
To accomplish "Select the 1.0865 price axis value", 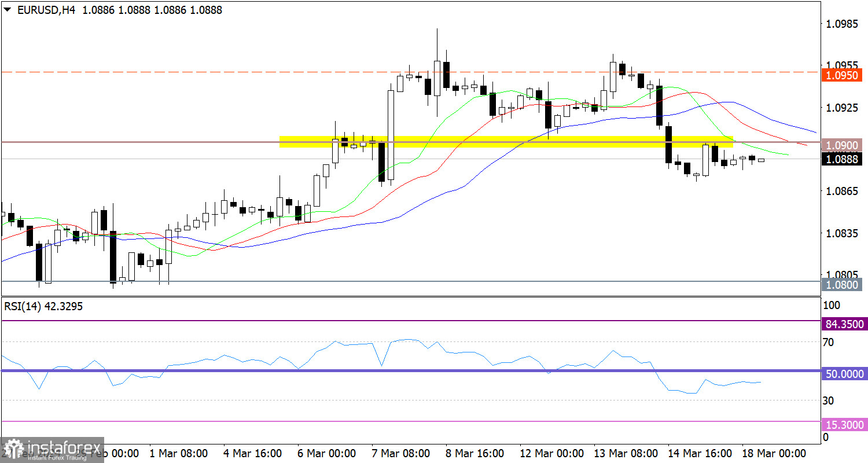I will tap(841, 191).
